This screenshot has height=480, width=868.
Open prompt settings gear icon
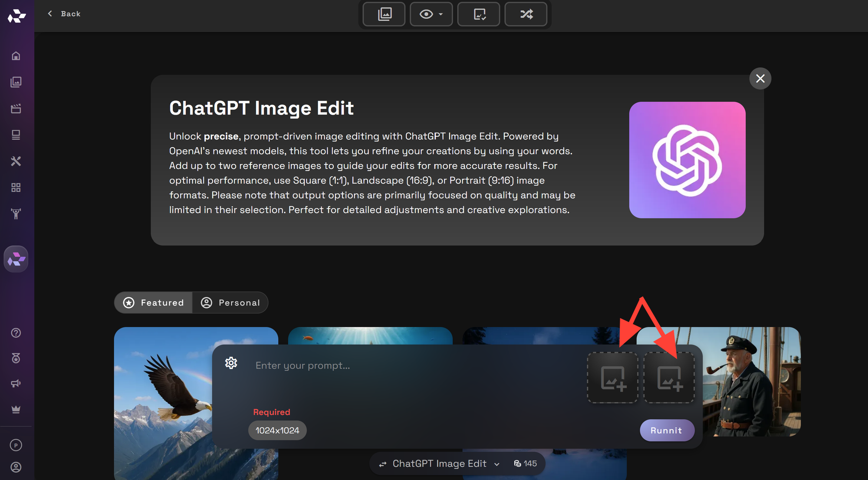click(231, 363)
